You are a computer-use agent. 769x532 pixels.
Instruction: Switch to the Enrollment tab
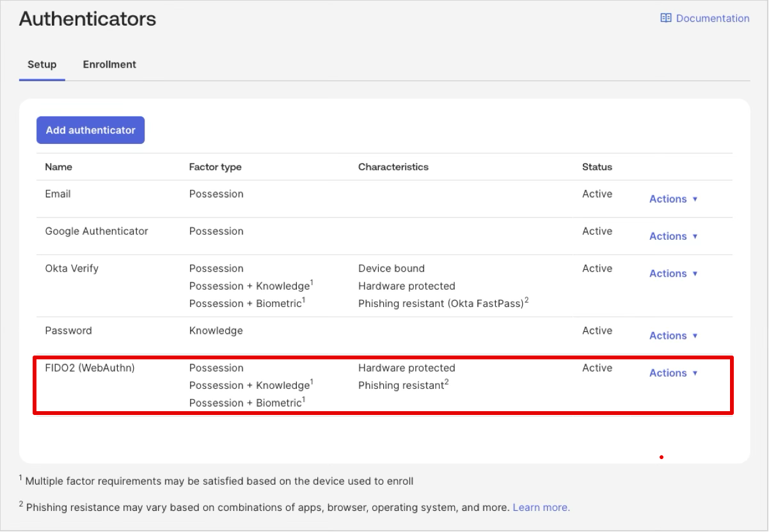[109, 64]
